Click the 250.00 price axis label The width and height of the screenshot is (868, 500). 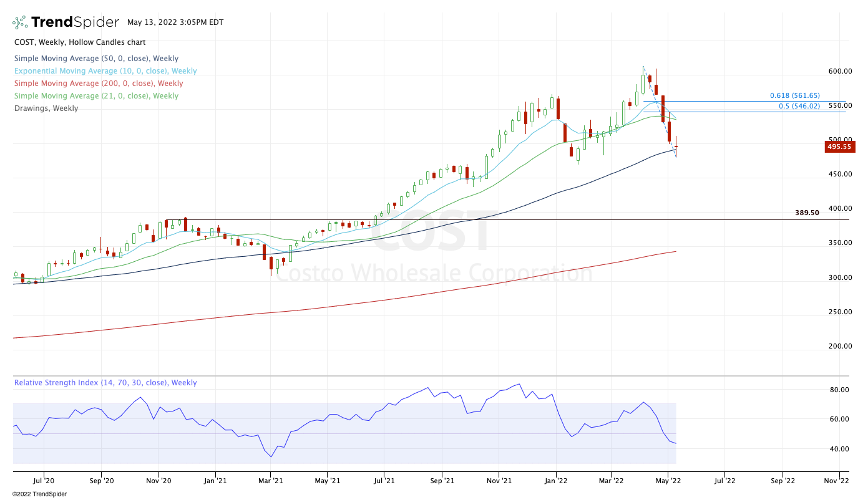point(840,312)
